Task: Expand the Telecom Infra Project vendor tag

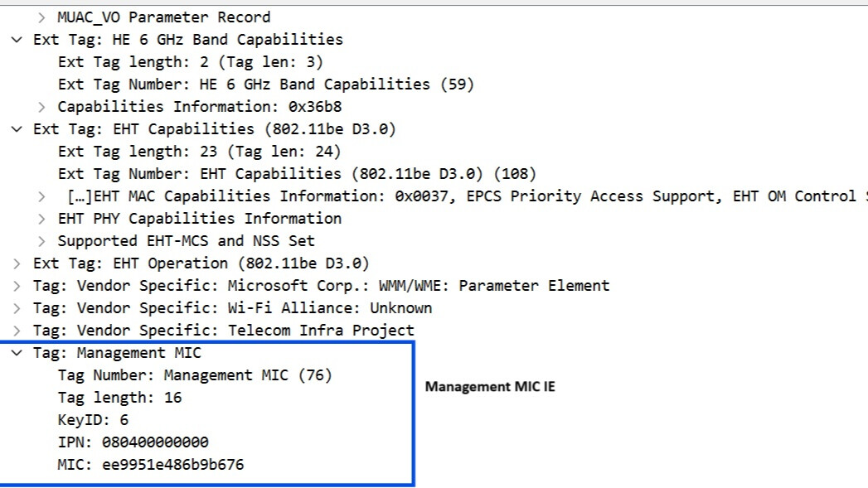Action: point(17,331)
